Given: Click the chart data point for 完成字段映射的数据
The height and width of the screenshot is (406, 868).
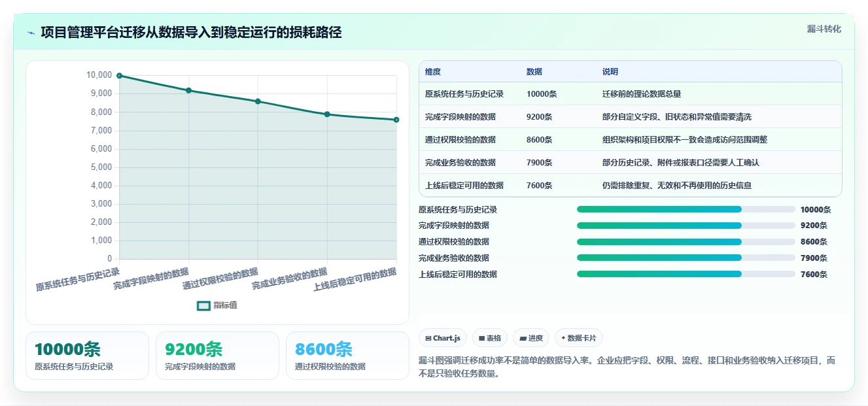Looking at the screenshot, I should click(x=188, y=90).
